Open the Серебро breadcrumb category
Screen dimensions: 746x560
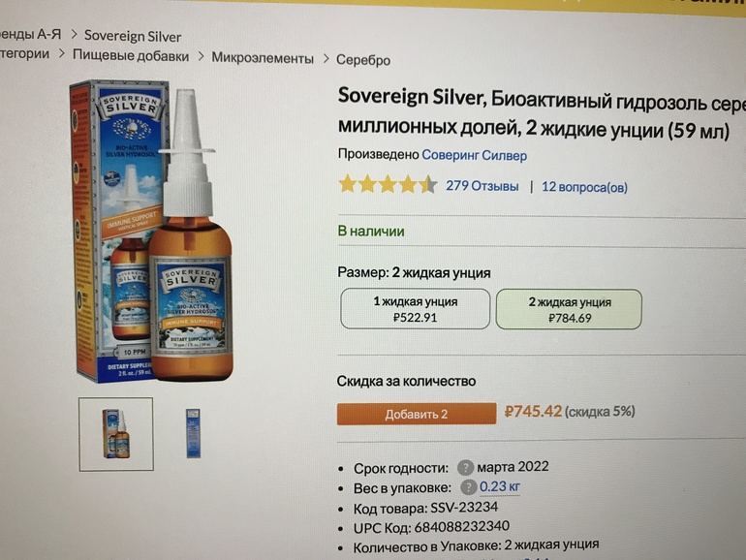[363, 60]
